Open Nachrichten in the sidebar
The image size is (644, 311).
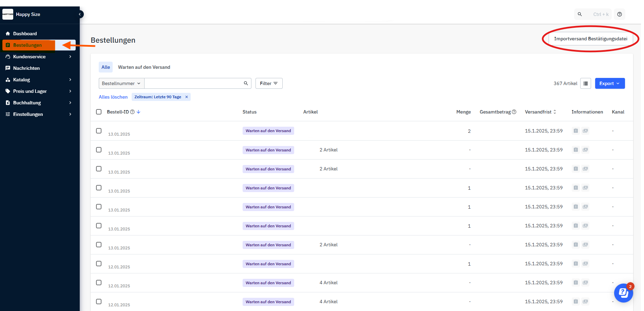[x=26, y=68]
